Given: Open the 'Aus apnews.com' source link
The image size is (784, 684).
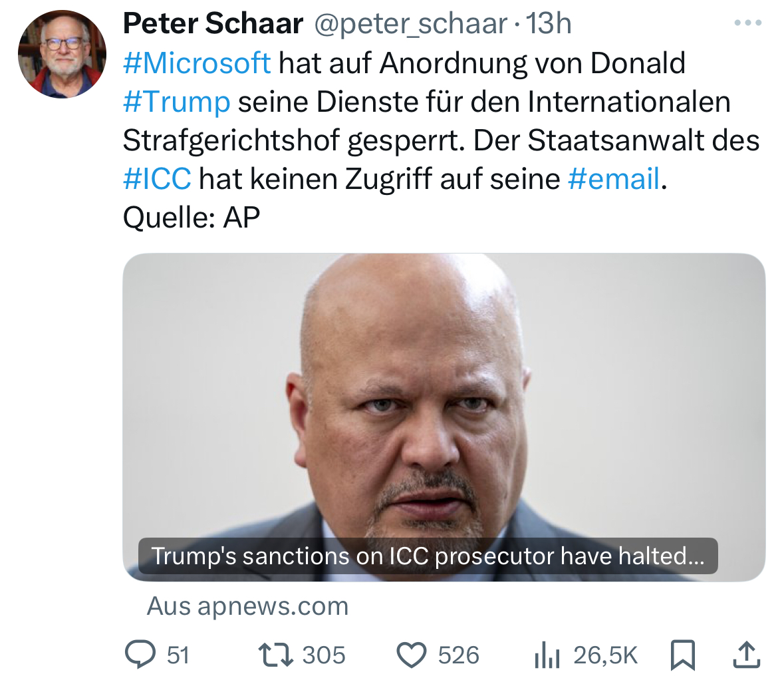Looking at the screenshot, I should (x=247, y=606).
